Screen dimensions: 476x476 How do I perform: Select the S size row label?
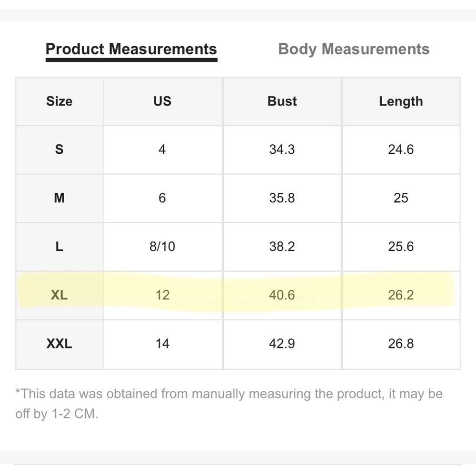pos(59,149)
